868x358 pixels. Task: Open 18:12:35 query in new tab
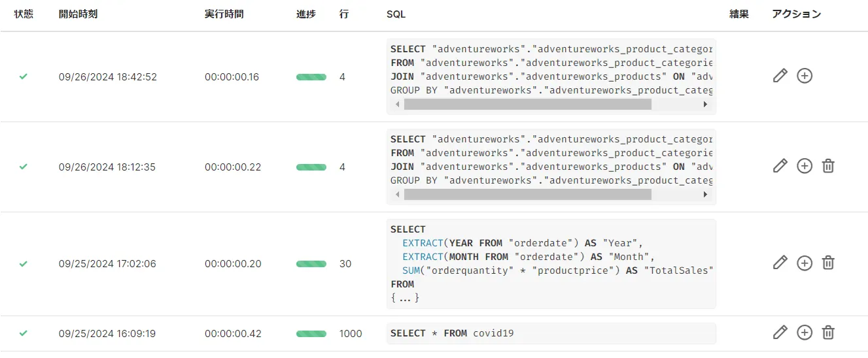pos(805,166)
